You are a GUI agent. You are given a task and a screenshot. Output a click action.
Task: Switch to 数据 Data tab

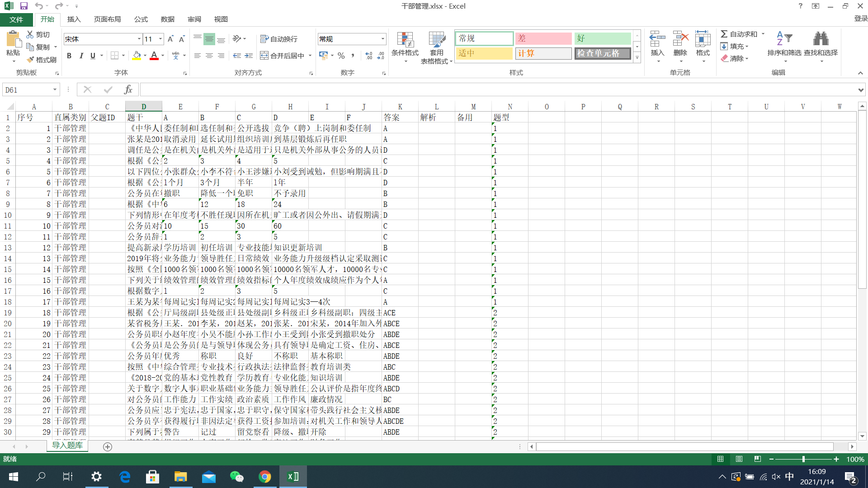pos(167,19)
